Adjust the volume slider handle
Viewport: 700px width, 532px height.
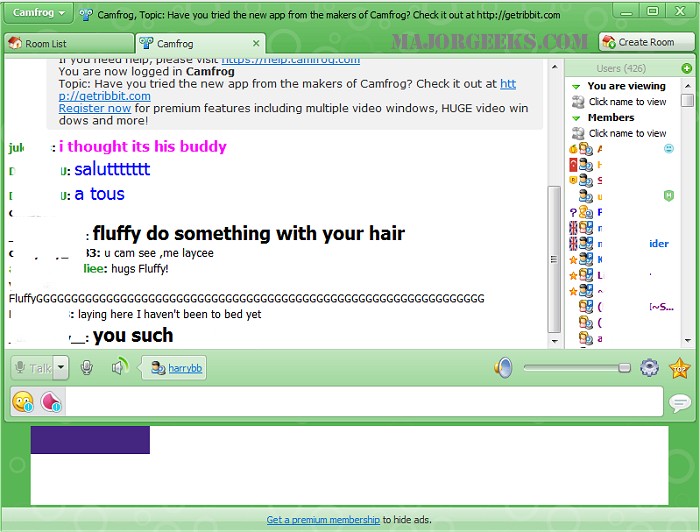click(x=625, y=368)
